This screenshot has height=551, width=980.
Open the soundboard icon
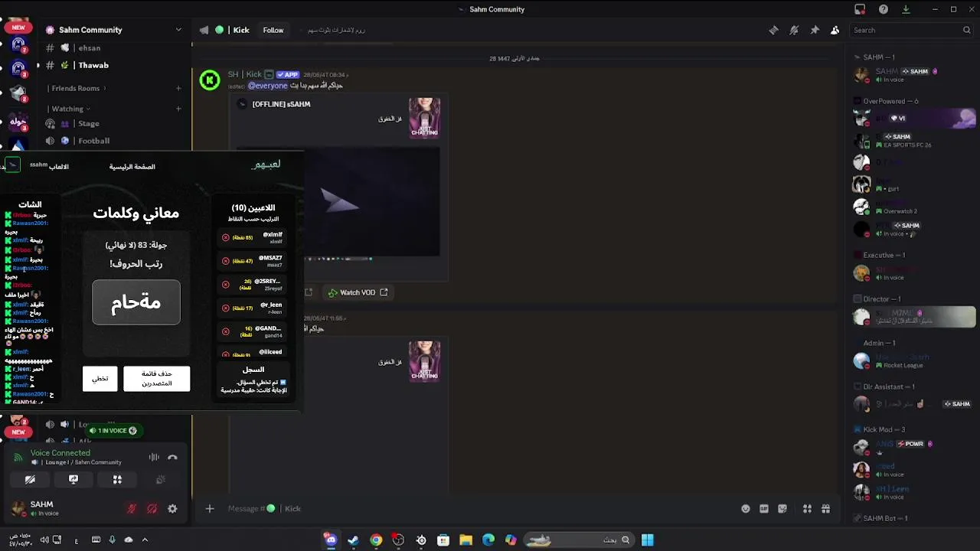tap(161, 480)
